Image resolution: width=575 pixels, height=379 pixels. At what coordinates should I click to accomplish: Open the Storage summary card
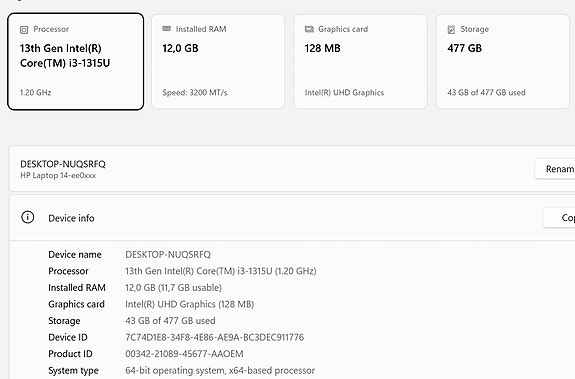tap(503, 62)
